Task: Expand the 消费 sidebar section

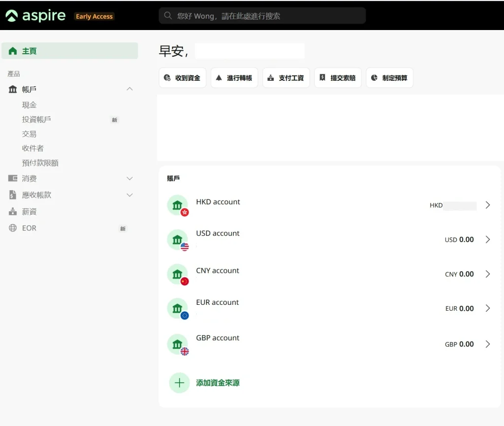Action: (129, 178)
